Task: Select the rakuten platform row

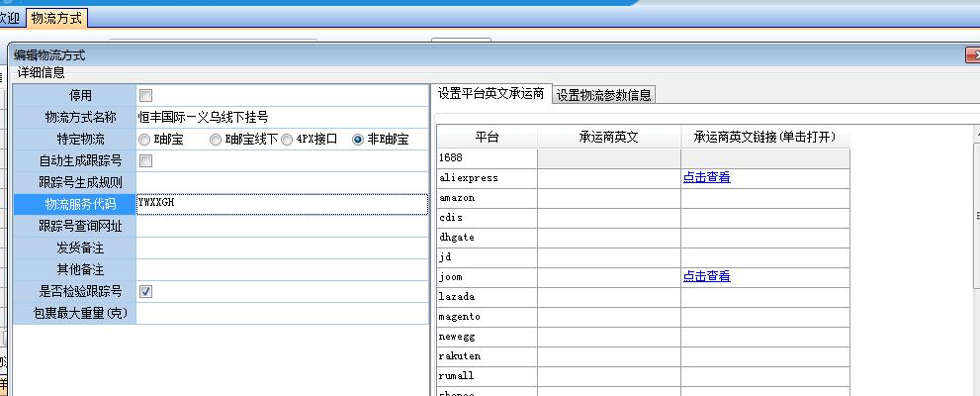Action: (643, 356)
